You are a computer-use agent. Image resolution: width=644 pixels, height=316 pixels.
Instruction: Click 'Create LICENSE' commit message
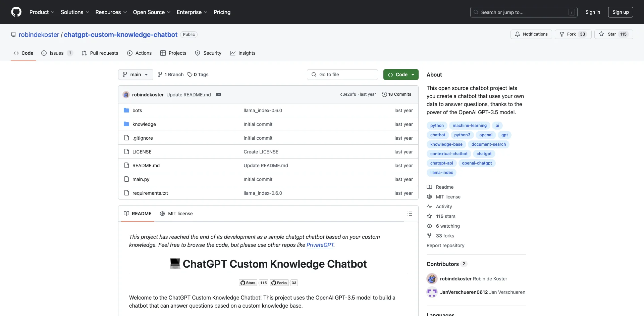click(x=261, y=152)
